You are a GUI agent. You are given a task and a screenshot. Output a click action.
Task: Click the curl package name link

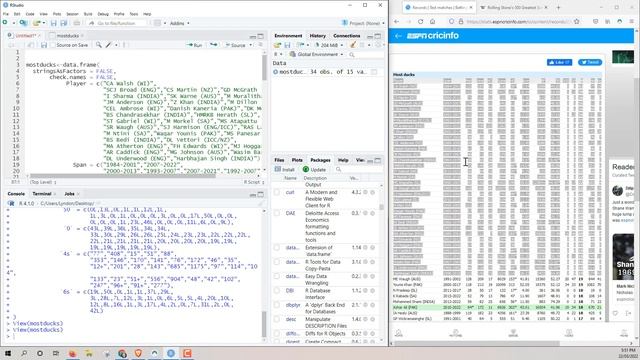pyautogui.click(x=290, y=192)
